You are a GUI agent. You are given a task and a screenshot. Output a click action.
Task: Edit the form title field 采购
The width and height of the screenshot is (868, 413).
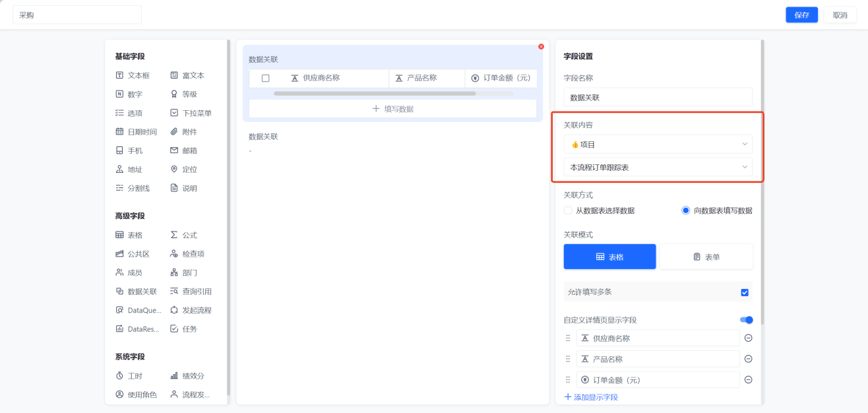tap(77, 15)
